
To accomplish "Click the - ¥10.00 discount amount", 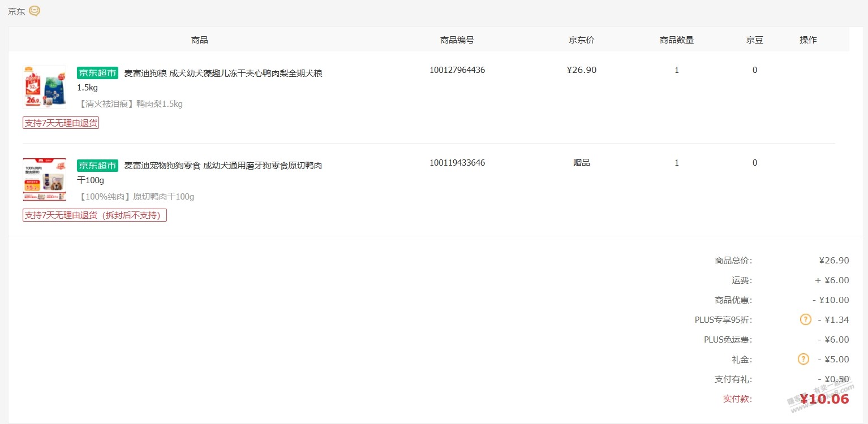I will [831, 300].
